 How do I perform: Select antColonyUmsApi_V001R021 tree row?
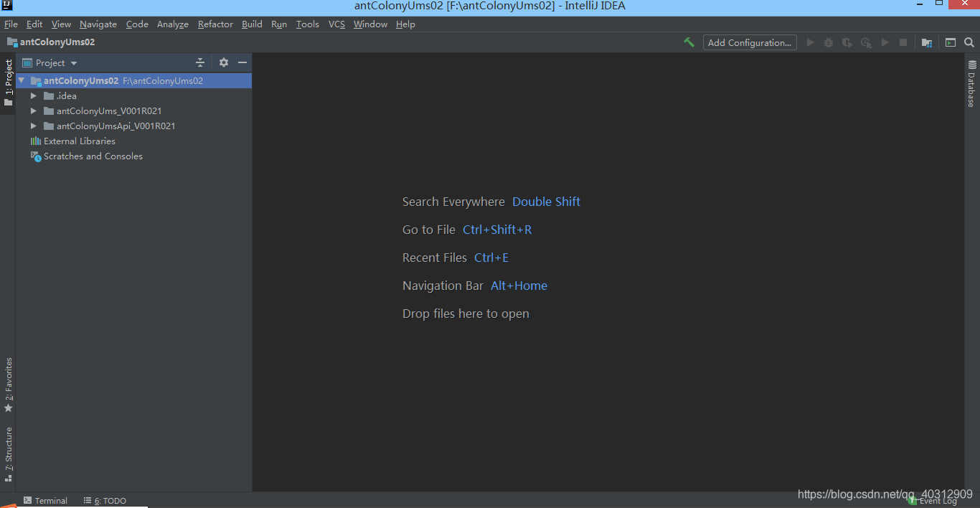[133, 126]
